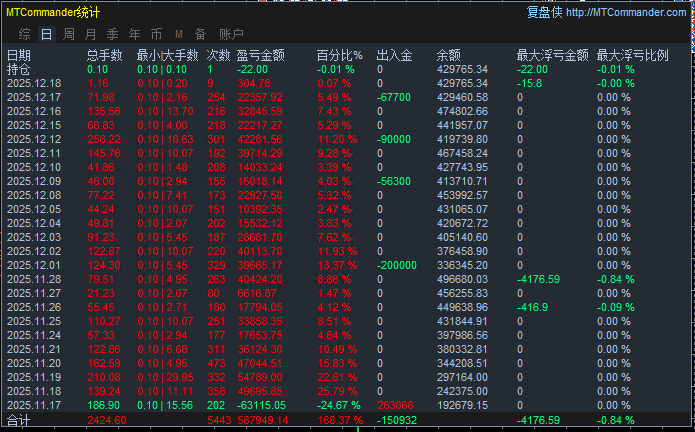Screen dimensions: 695x432
Task: Click the 余额 column header
Action: (449, 55)
